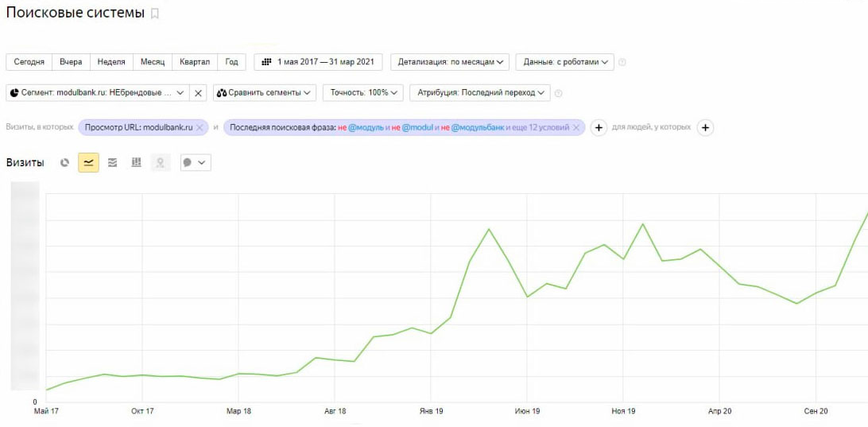
Task: Click the map chart view icon
Action: click(x=160, y=162)
